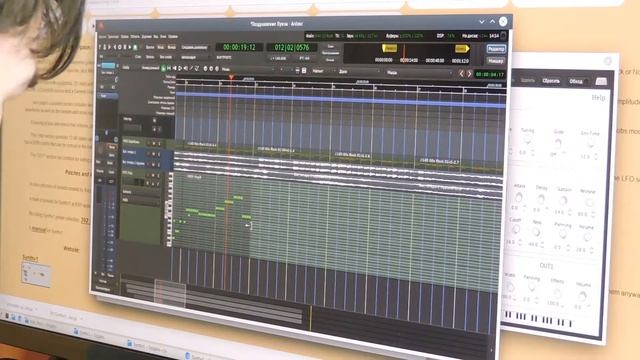This screenshot has width=640, height=360.
Task: Click the nudge forward red arrow
Action: [469, 74]
